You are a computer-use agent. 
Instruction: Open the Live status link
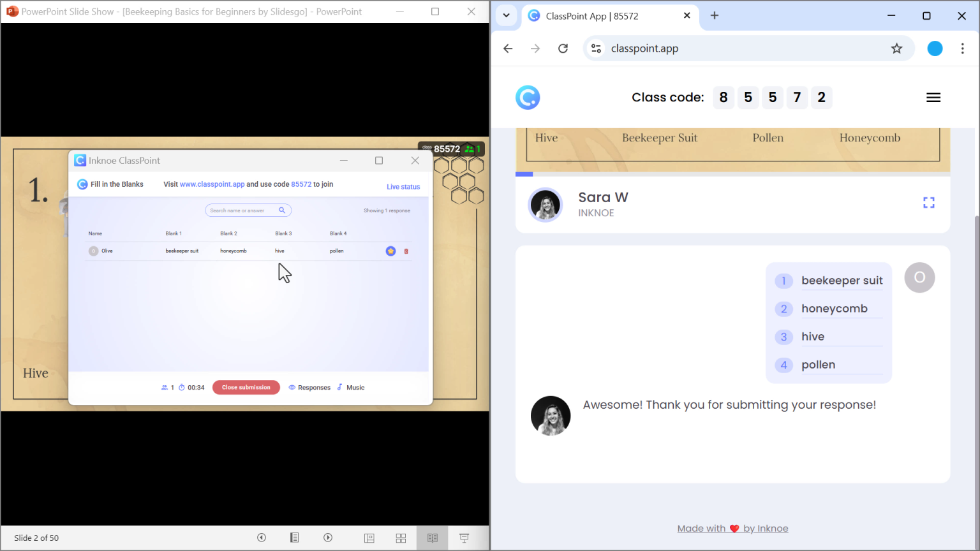(x=403, y=187)
